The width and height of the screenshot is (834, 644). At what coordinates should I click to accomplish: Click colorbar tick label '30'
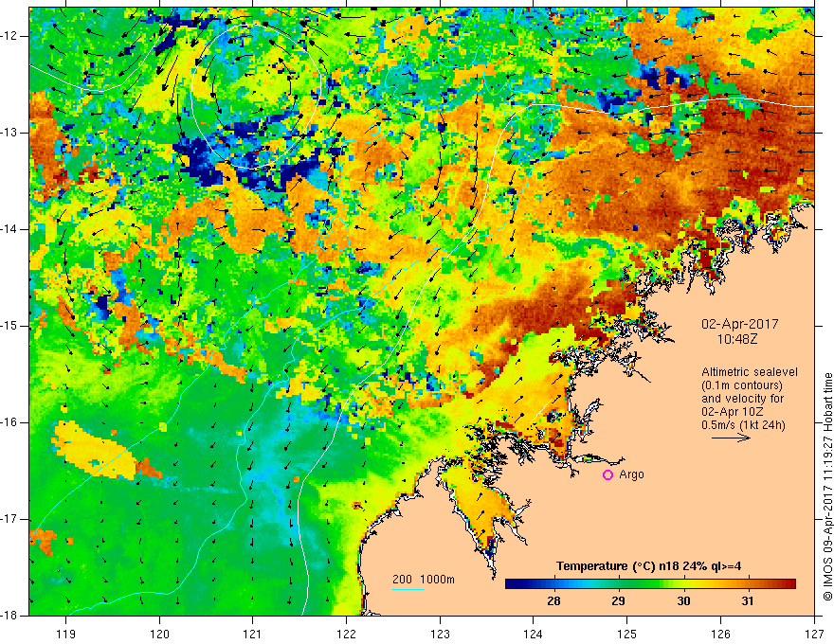683,601
